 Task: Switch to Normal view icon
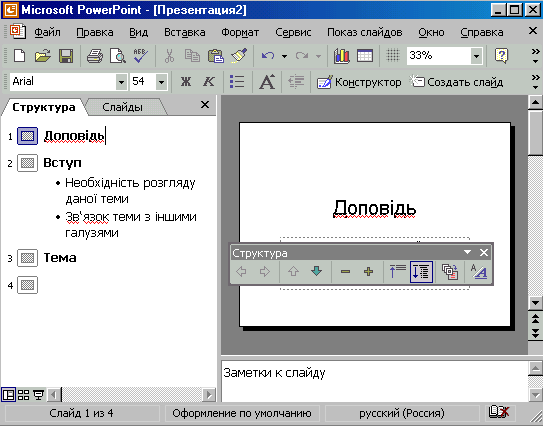[8, 395]
